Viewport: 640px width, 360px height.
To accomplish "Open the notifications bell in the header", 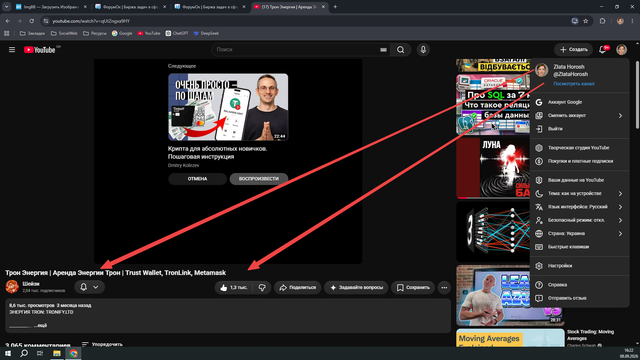I will [x=602, y=50].
